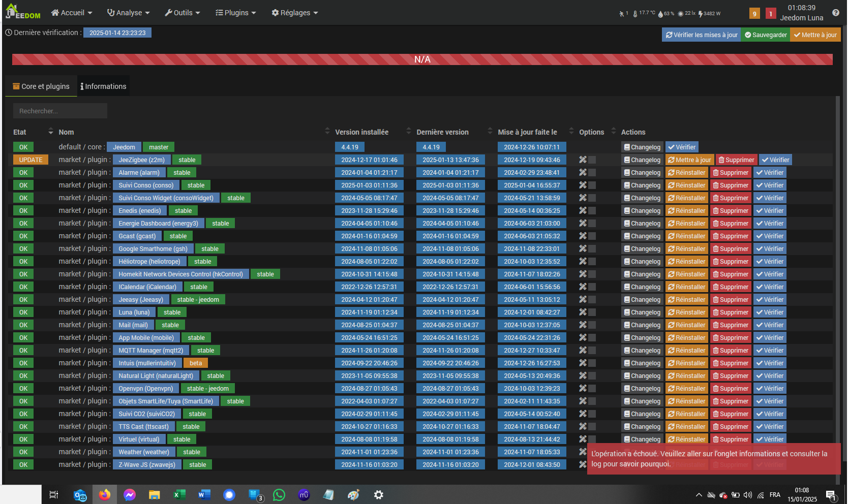
Task: Open Excel from the taskbar
Action: 179,494
